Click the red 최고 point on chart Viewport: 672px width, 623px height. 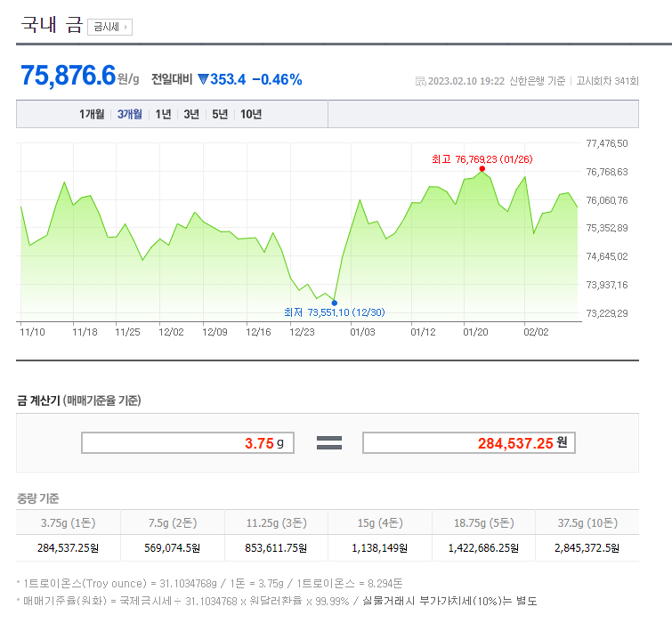pyautogui.click(x=482, y=169)
